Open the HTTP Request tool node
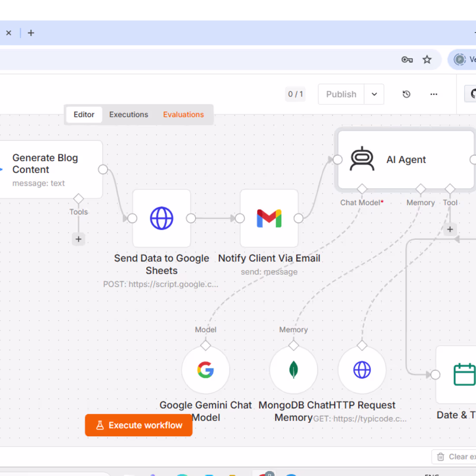 (x=362, y=370)
